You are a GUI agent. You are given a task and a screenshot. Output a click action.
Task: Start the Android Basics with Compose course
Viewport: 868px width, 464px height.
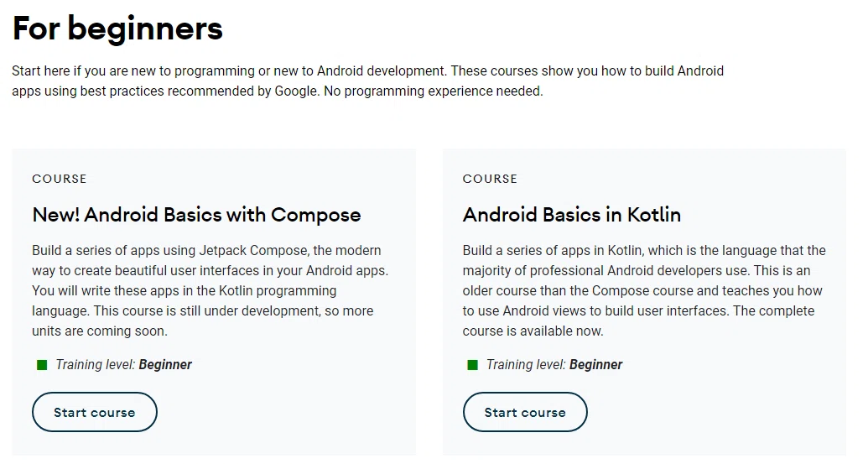tap(95, 412)
